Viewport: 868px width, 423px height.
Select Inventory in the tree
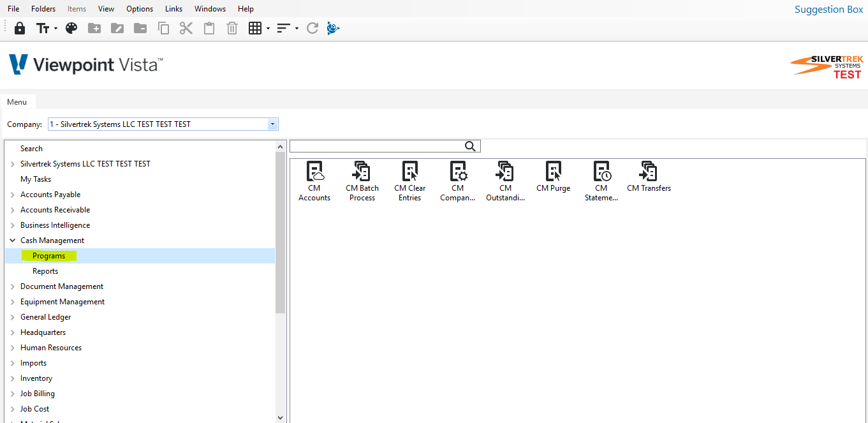point(36,378)
